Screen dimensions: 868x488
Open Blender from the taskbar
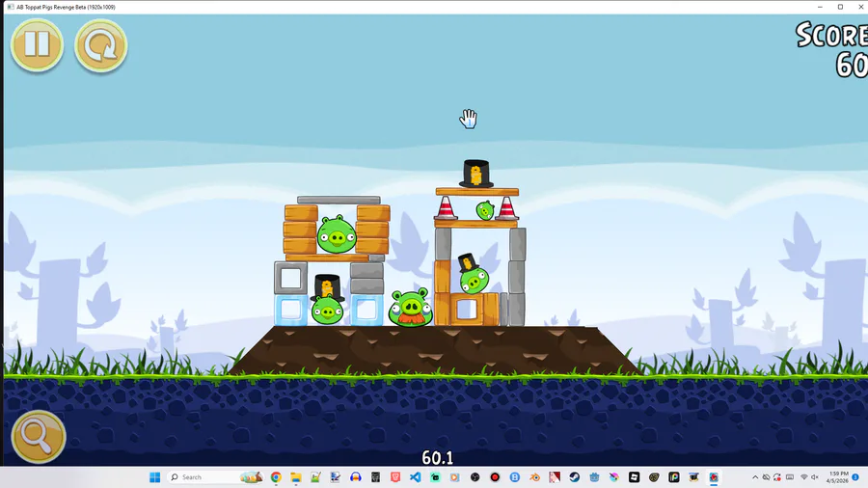[x=534, y=477]
